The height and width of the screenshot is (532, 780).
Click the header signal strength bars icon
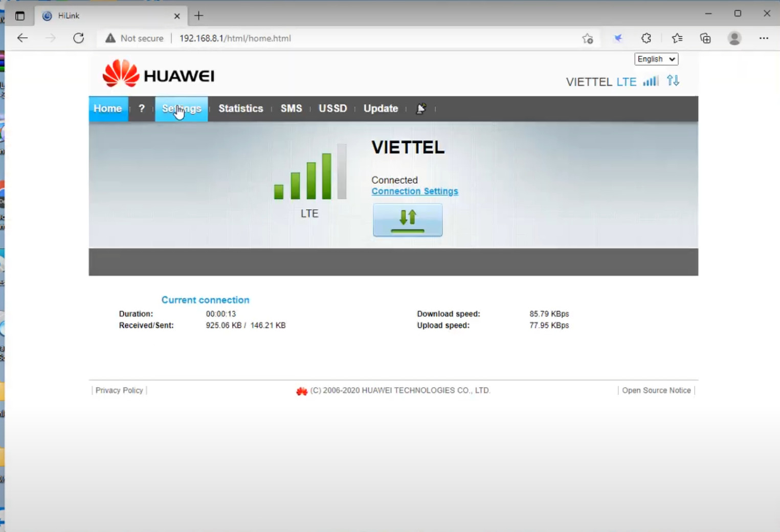pos(651,81)
